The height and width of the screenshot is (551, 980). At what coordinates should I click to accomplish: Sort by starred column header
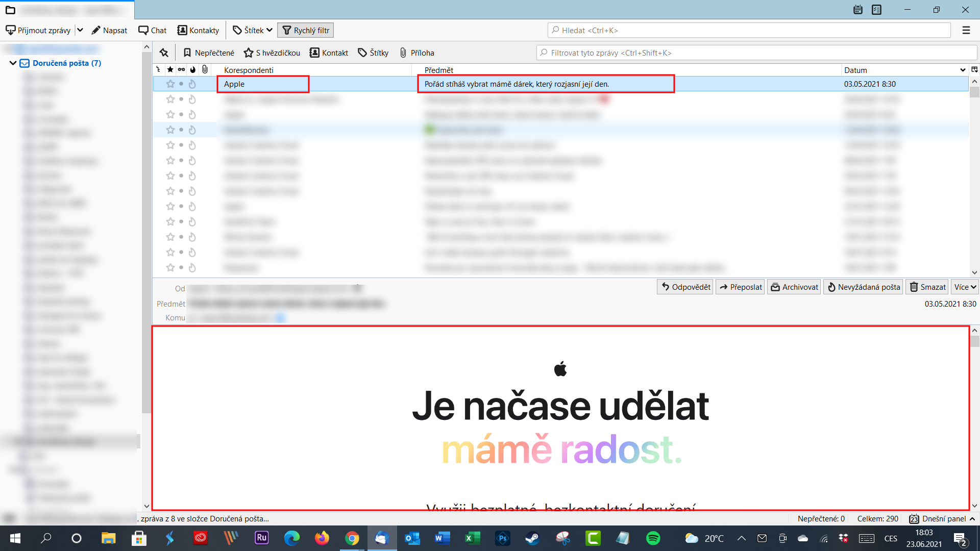(x=170, y=70)
